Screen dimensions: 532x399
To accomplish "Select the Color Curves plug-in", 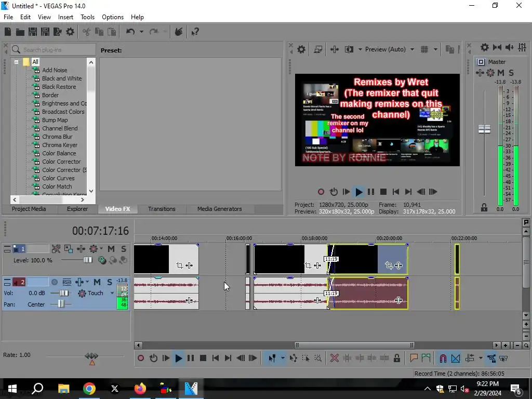I will coord(58,178).
